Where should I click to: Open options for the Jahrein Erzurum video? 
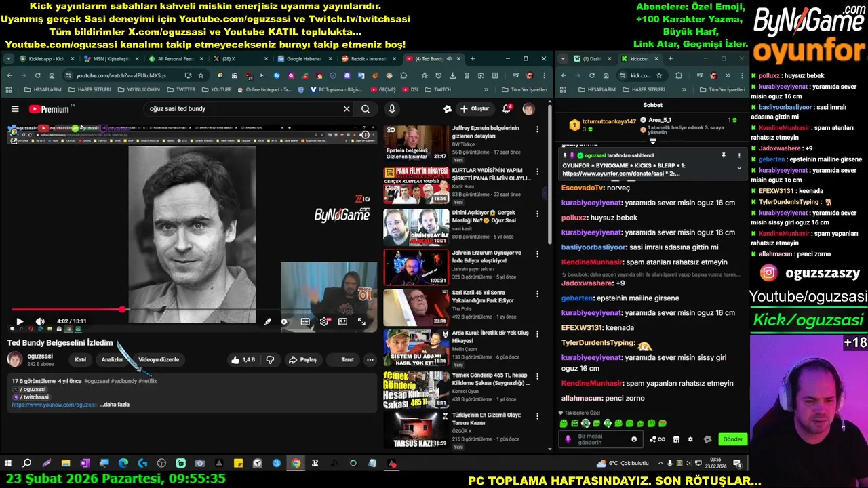point(537,254)
